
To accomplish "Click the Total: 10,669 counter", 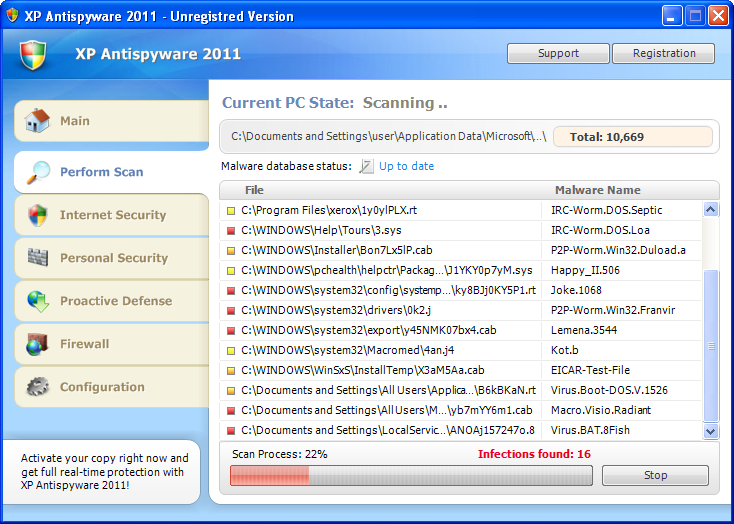I will tap(633, 137).
